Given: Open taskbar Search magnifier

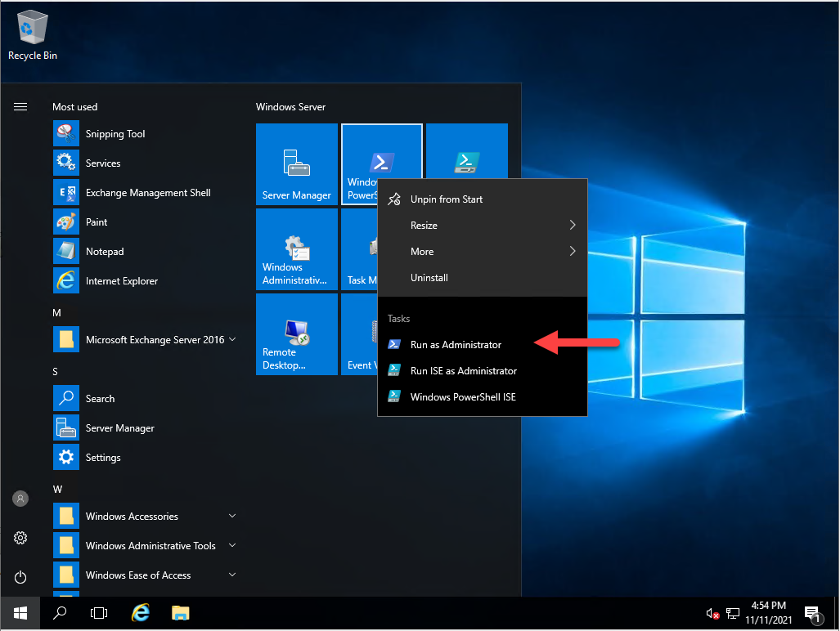Looking at the screenshot, I should pos(60,613).
